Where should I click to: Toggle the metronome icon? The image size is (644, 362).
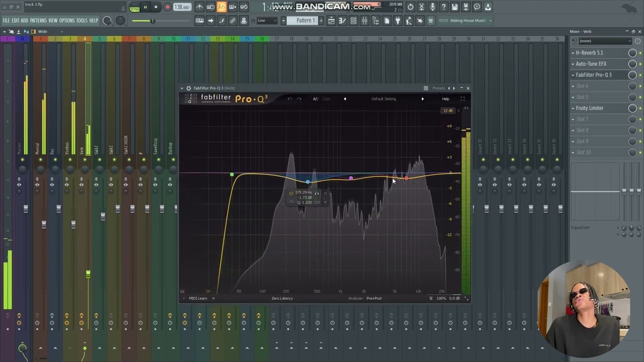pyautogui.click(x=199, y=7)
